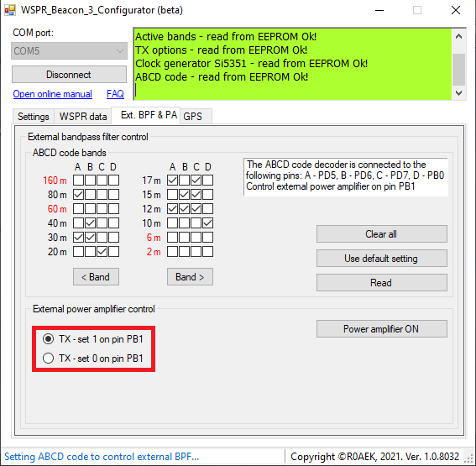Open the COM port dropdown showing COM5
This screenshot has height=466, width=476.
coord(69,50)
